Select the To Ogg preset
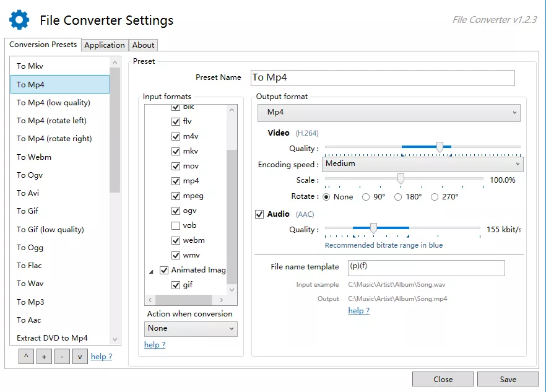Image resolution: width=546 pixels, height=392 pixels. 60,247
